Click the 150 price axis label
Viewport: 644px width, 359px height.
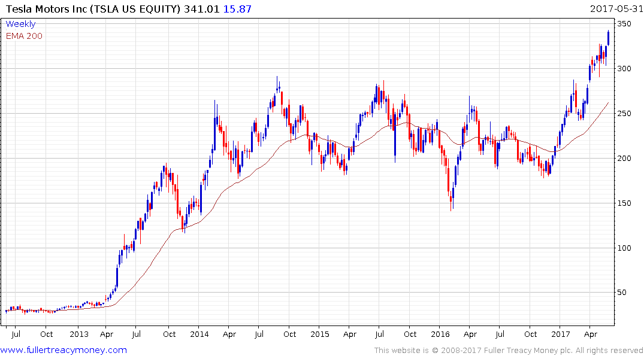pos(625,203)
